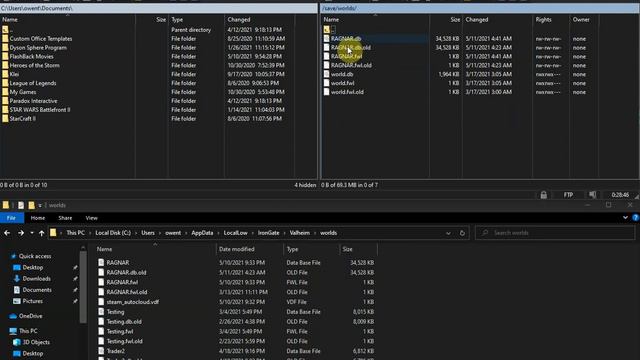This screenshot has width=640, height=360.
Task: Open Quick Access Toolbar customize dropdown in Explorer title
Action: pos(40,205)
